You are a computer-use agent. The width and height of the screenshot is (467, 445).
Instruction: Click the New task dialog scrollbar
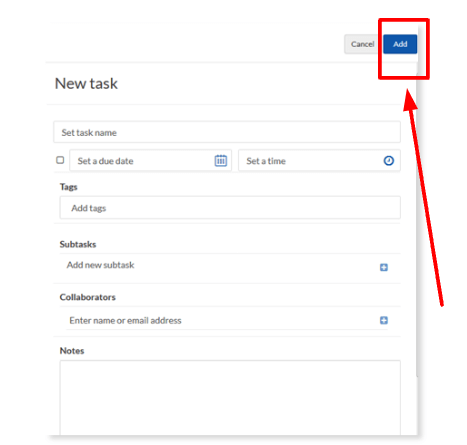point(417,220)
